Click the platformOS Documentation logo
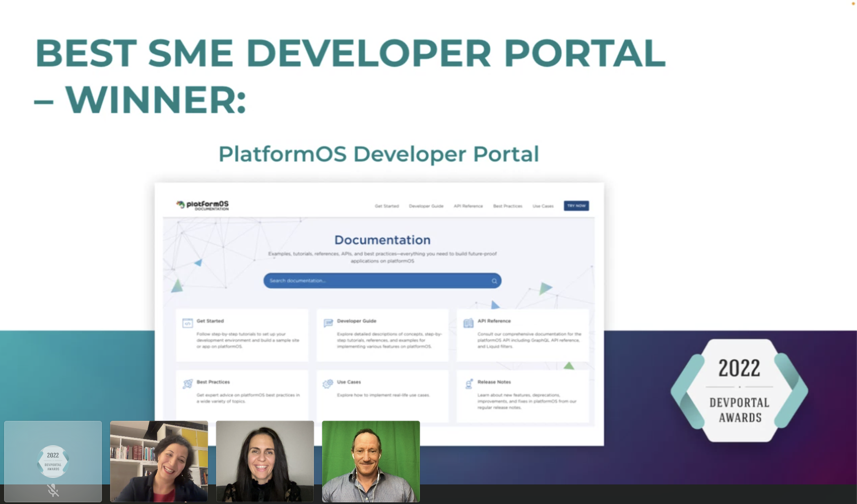 pos(202,205)
